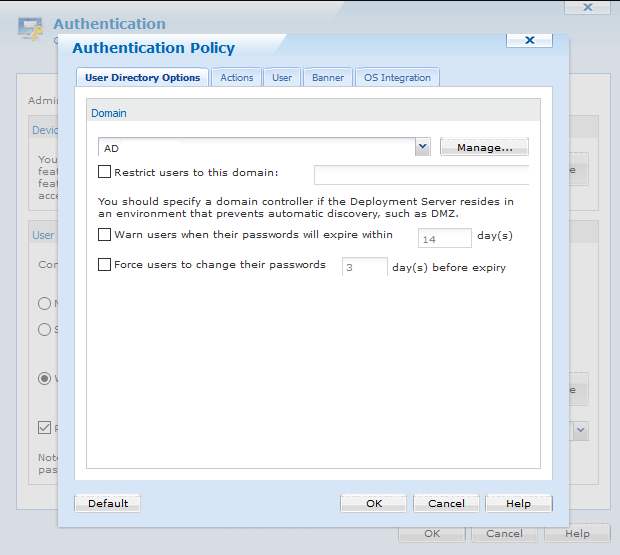Open the OS Integration tab
The image size is (620, 555).
pyautogui.click(x=397, y=77)
